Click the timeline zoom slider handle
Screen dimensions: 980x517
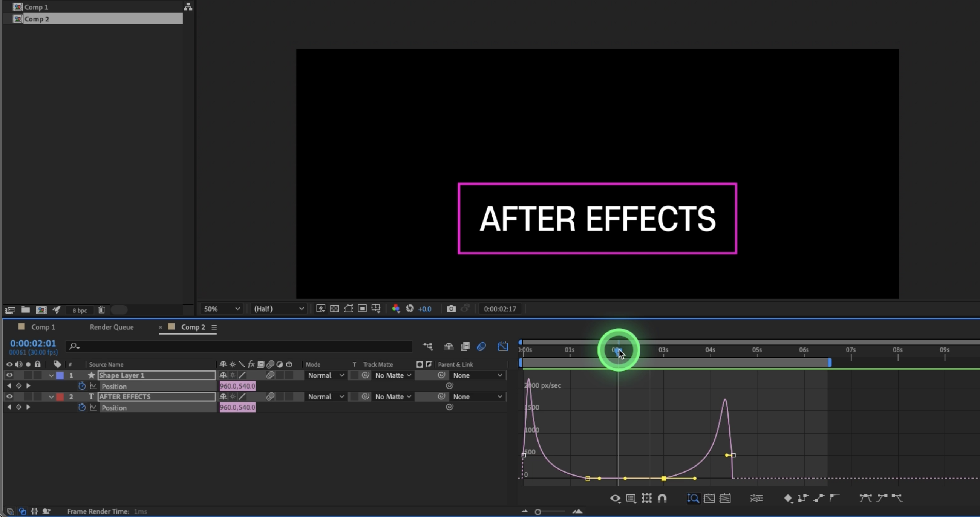[x=537, y=512]
